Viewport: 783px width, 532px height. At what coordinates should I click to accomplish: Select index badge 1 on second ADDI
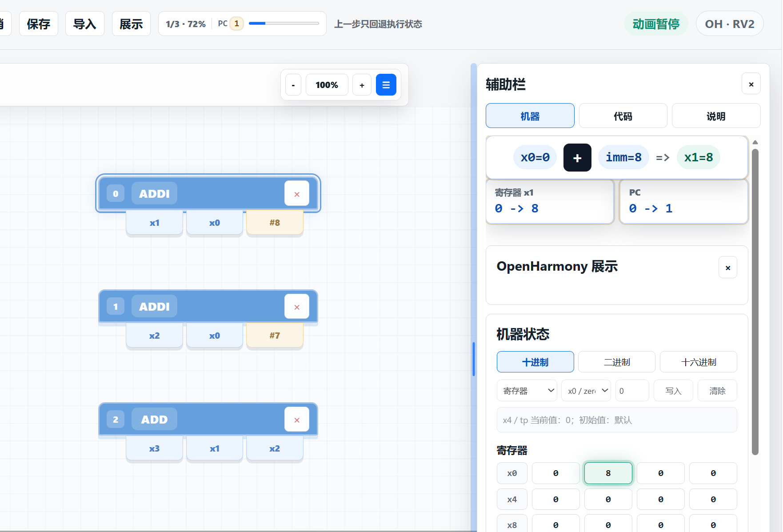click(x=116, y=307)
